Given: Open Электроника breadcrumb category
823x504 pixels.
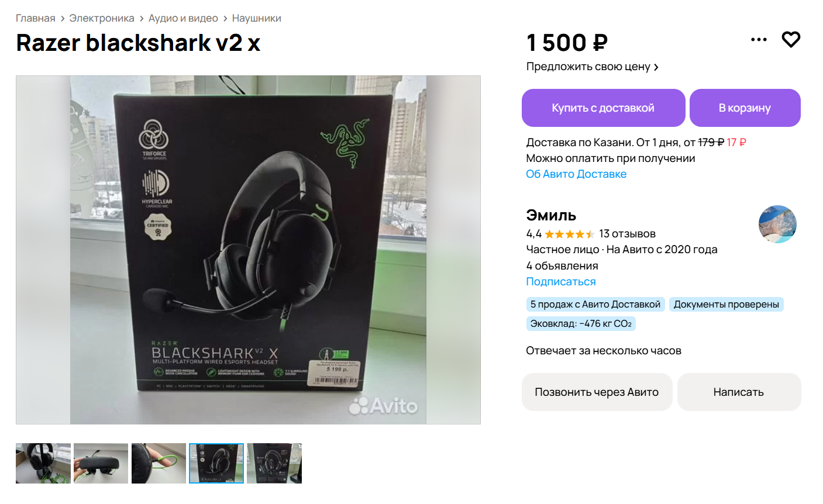Looking at the screenshot, I should pyautogui.click(x=102, y=18).
